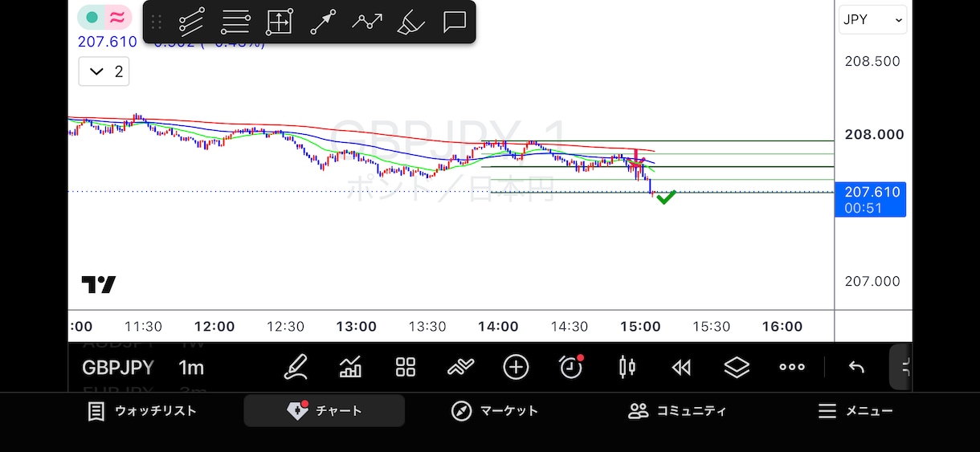Open the pencil drawing tools
Image resolution: width=980 pixels, height=452 pixels.
[296, 368]
